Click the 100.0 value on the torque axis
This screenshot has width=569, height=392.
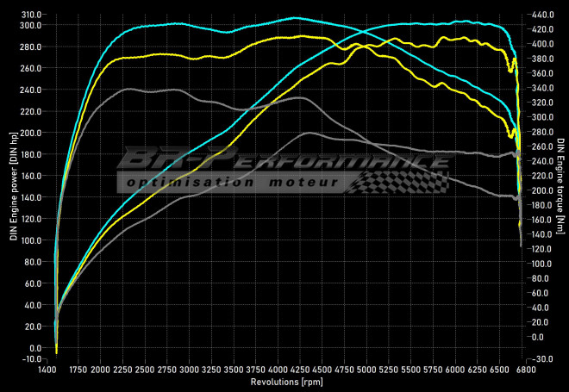(542, 264)
